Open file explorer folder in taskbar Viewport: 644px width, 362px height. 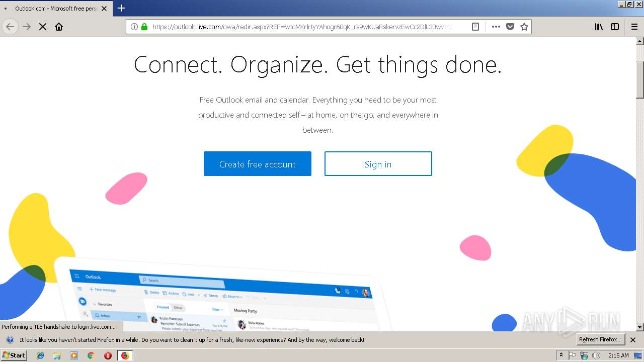click(57, 355)
